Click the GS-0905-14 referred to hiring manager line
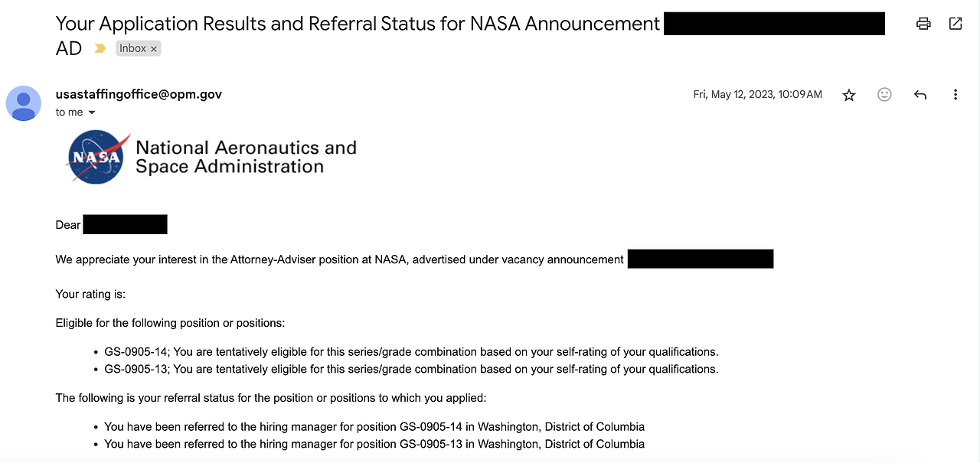 (x=374, y=426)
